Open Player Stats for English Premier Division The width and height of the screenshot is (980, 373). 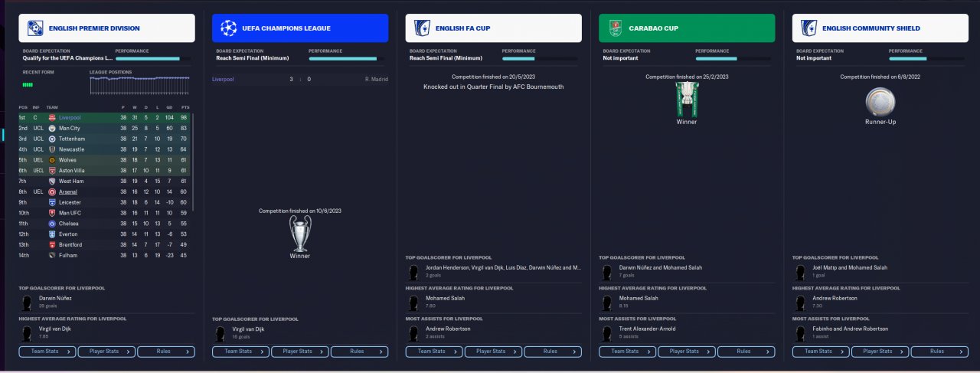click(106, 352)
